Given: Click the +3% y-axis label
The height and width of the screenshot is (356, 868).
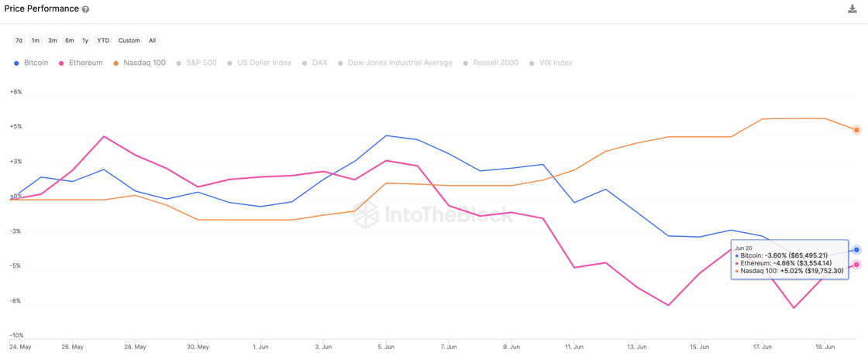Looking at the screenshot, I should [16, 162].
